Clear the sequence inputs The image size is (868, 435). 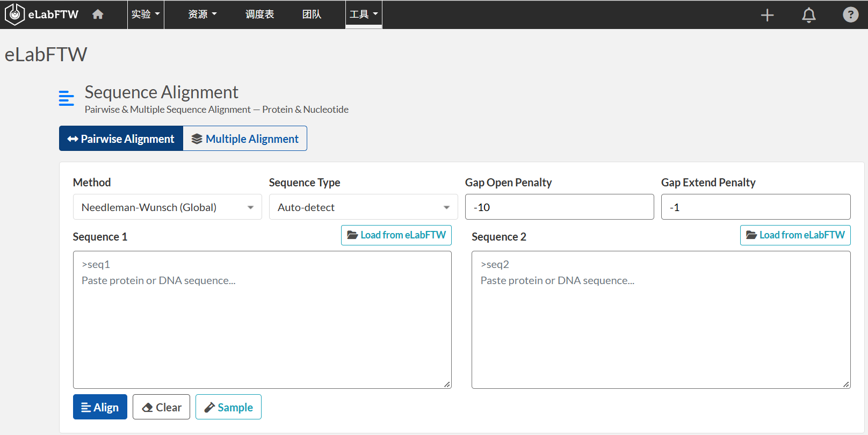click(161, 407)
